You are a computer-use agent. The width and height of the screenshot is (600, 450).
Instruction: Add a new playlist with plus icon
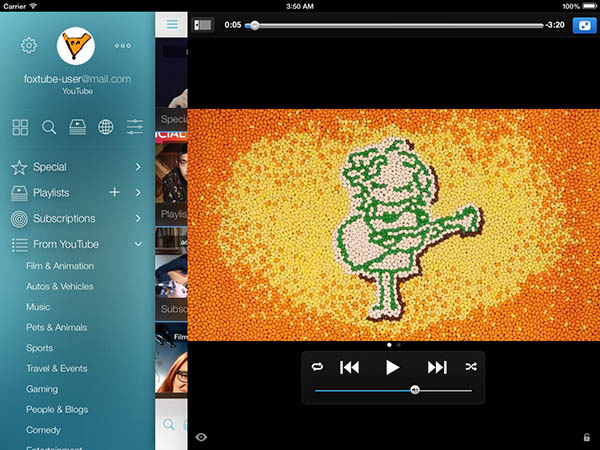click(114, 192)
